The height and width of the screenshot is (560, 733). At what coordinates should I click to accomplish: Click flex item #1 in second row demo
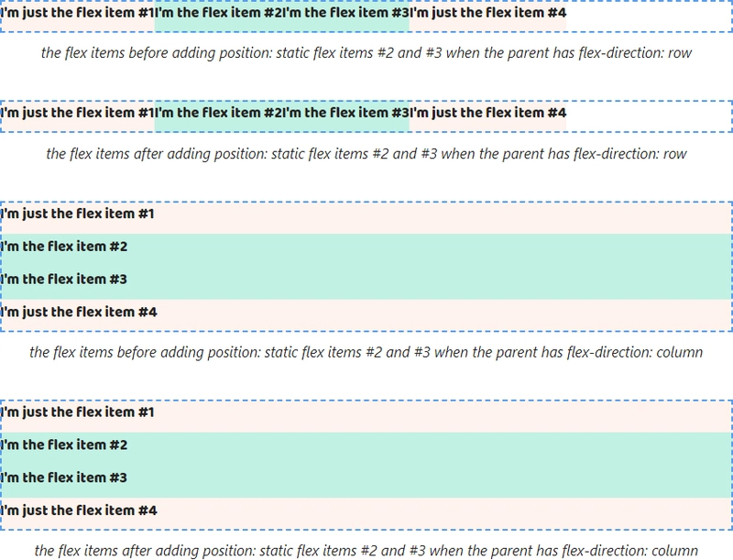pyautogui.click(x=78, y=115)
